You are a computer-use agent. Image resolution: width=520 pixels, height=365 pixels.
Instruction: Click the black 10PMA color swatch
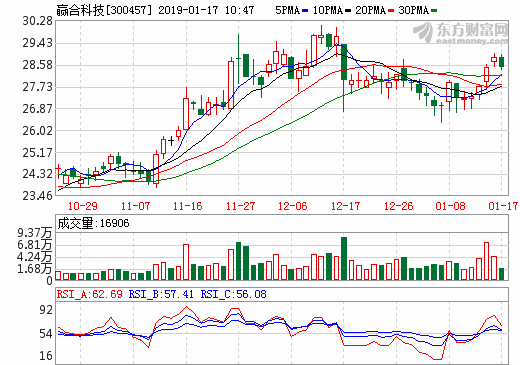click(348, 11)
